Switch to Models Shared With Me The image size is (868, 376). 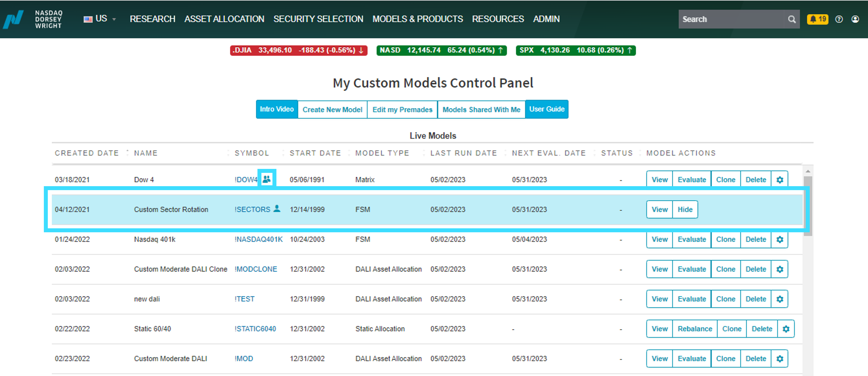click(481, 109)
